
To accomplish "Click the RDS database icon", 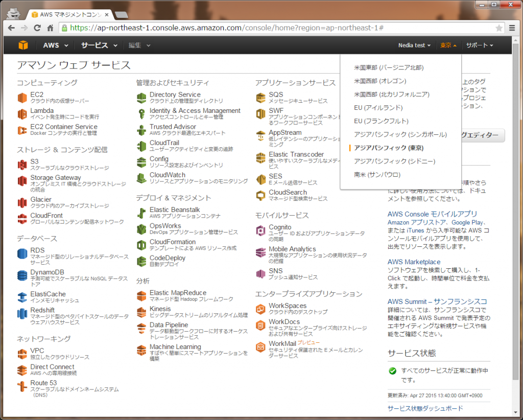I will (x=22, y=253).
